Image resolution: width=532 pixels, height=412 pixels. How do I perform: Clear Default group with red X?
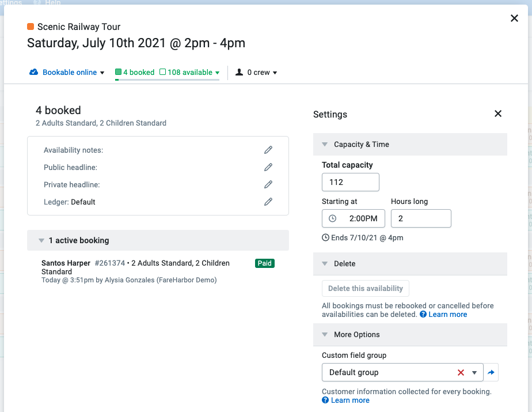tap(461, 373)
